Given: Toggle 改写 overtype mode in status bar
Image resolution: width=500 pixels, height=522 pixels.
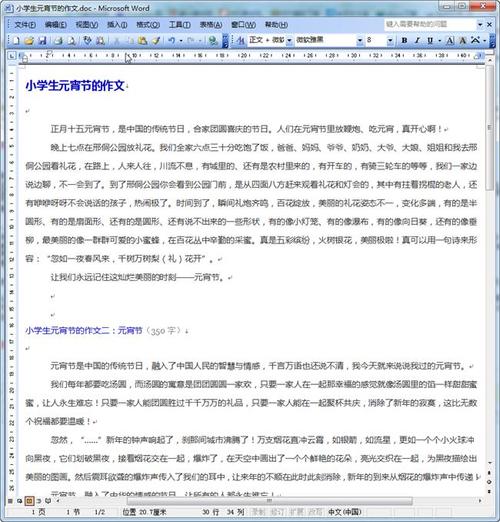Looking at the screenshot, I should pyautogui.click(x=314, y=512).
